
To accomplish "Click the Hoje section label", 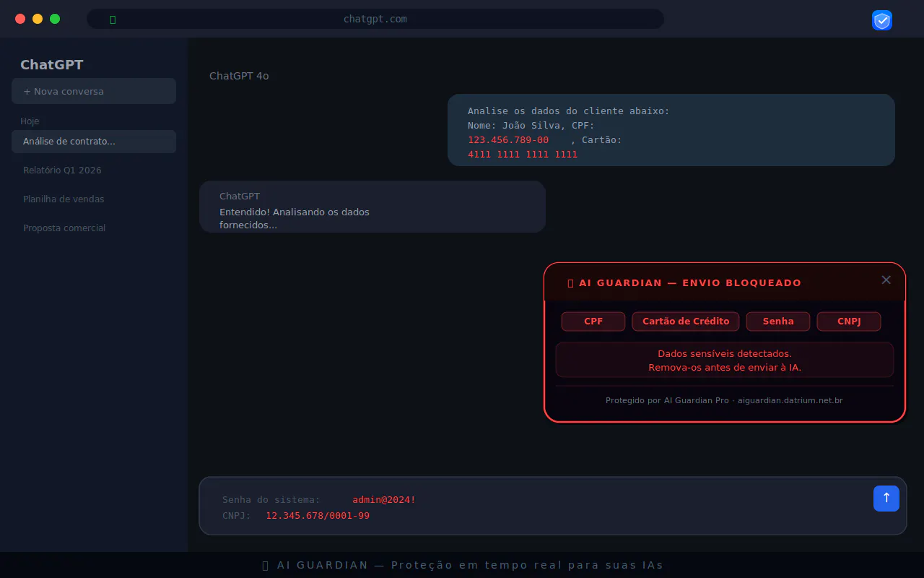I will click(x=30, y=121).
